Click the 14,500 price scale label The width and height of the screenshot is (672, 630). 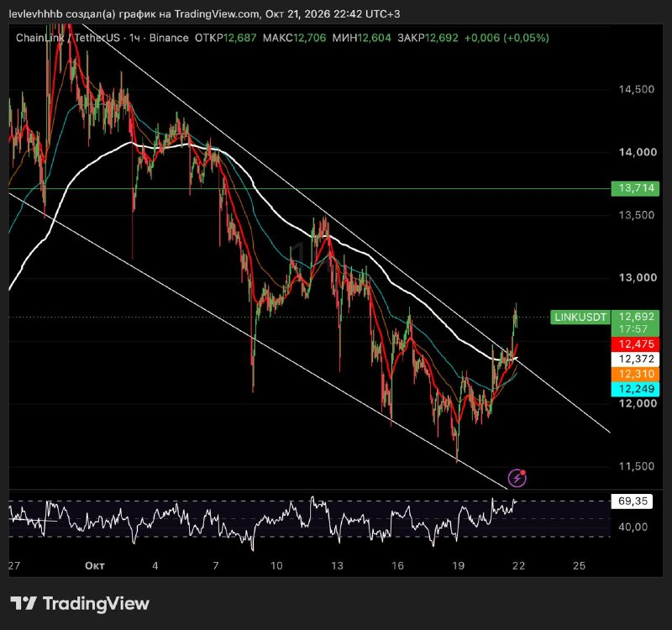[x=637, y=89]
